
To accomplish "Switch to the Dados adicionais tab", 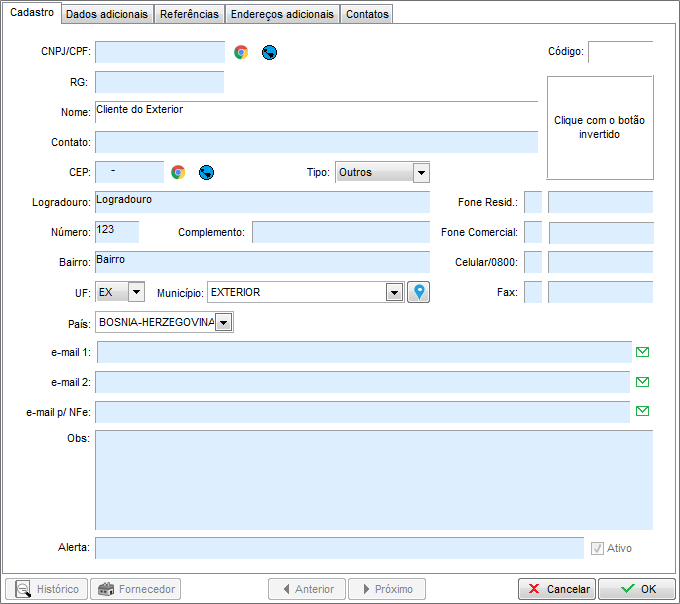I will (107, 14).
